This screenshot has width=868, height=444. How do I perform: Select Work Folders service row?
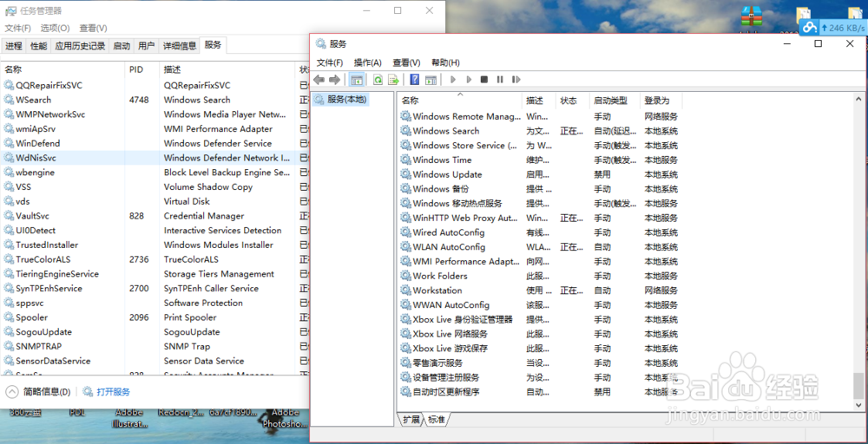(540, 276)
